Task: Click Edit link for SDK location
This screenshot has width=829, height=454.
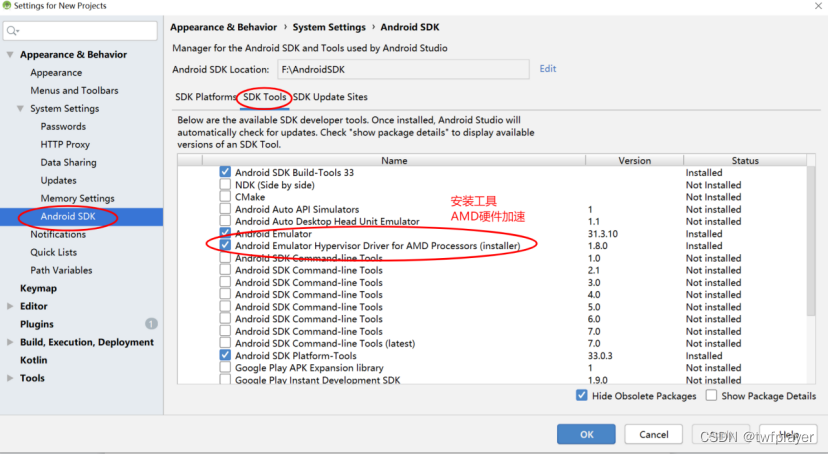Action: (x=548, y=69)
